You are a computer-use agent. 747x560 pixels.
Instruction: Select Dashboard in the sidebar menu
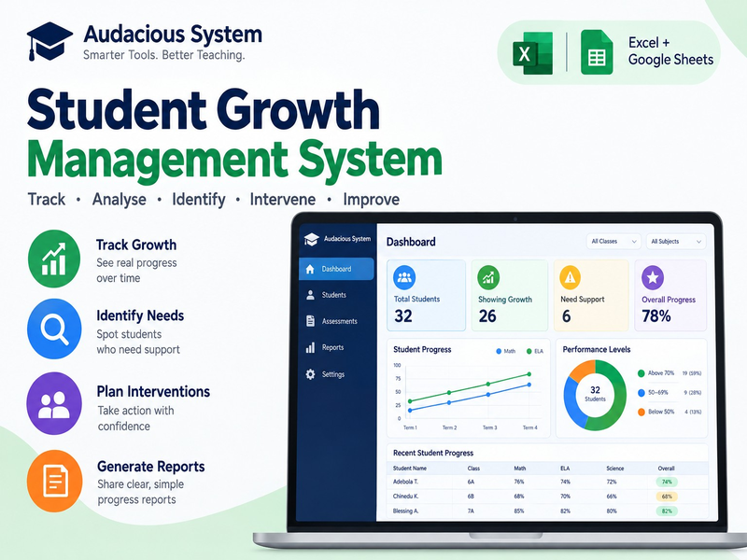point(336,269)
